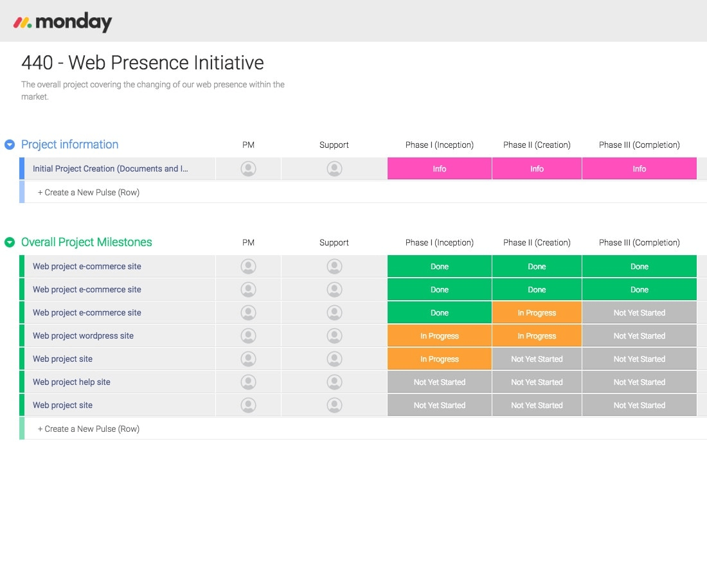
Task: Change Phase III status of help site row
Action: 640,382
